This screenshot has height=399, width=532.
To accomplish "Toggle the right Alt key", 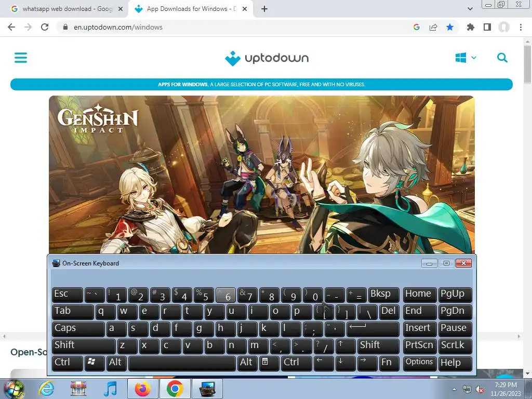I will click(x=247, y=363).
